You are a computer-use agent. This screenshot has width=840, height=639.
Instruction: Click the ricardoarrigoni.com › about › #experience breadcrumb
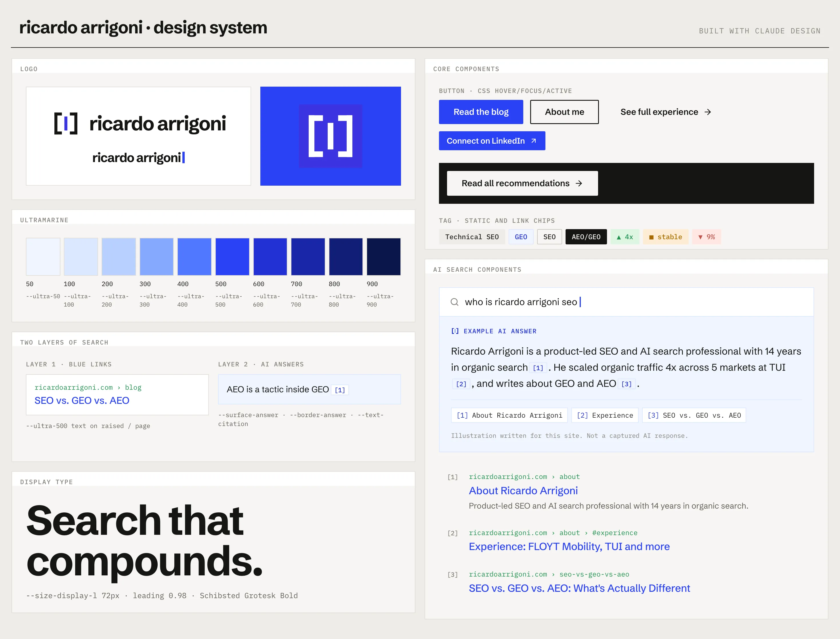coord(553,533)
